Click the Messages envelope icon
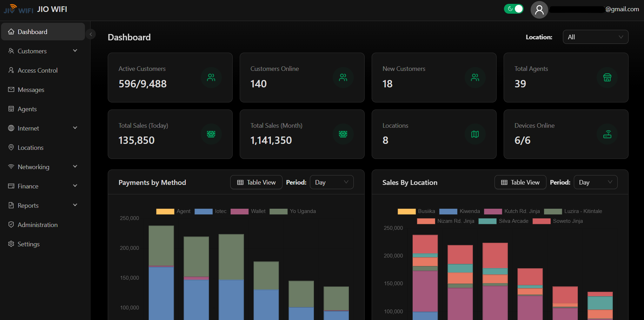The image size is (644, 320). [11, 89]
